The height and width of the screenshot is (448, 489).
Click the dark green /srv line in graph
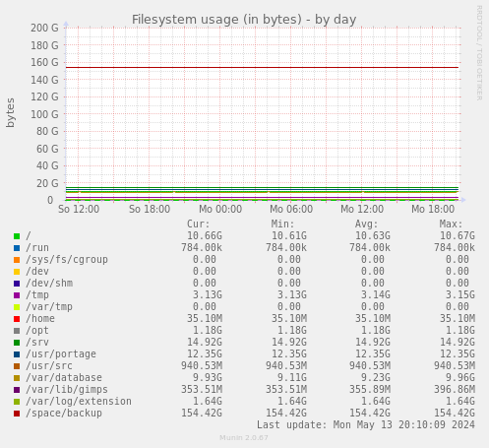(x=262, y=187)
